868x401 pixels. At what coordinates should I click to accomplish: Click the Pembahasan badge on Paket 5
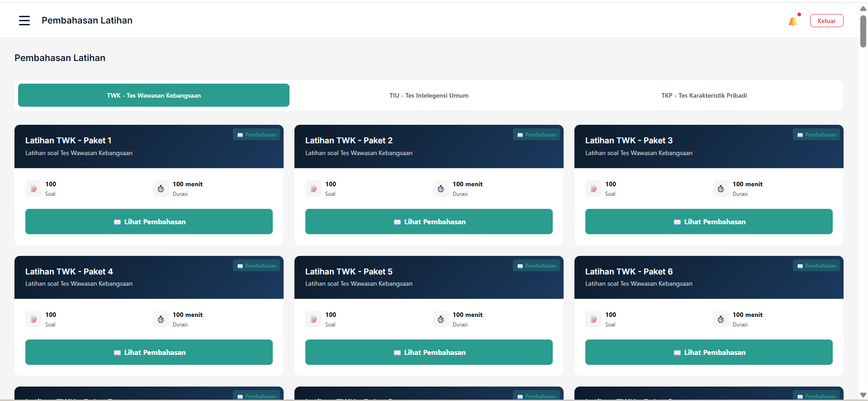[536, 266]
